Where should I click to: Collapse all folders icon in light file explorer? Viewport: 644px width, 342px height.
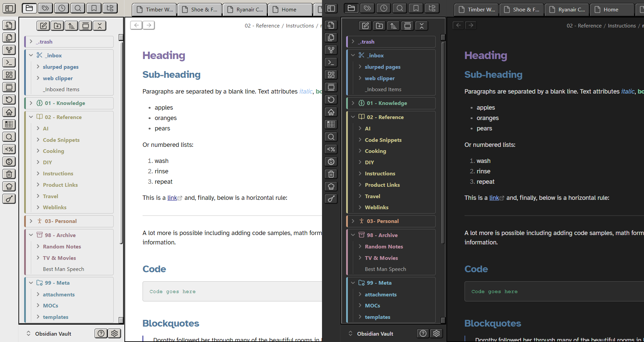pos(100,26)
